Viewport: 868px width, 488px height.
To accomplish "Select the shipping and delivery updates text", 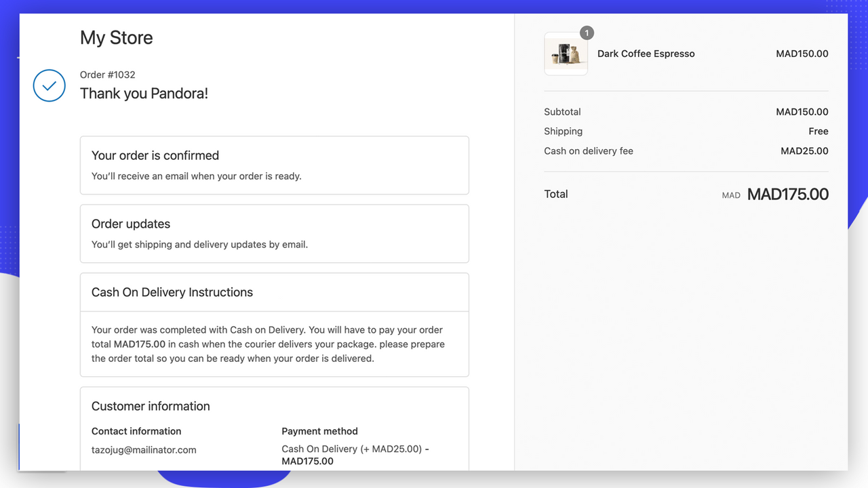I will (200, 245).
